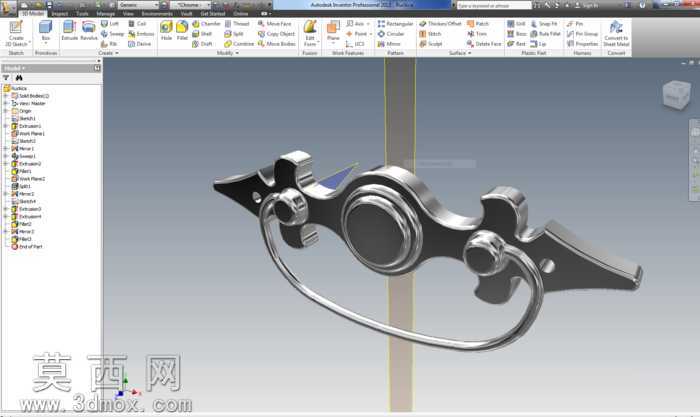Image resolution: width=700 pixels, height=417 pixels.
Task: Click the browser filter funnel icon
Action: (6, 78)
